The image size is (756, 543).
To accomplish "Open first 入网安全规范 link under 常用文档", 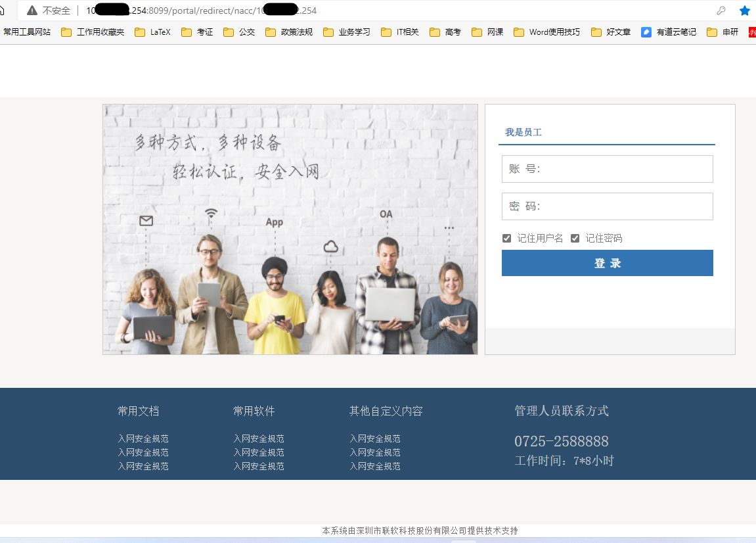I will click(x=143, y=438).
